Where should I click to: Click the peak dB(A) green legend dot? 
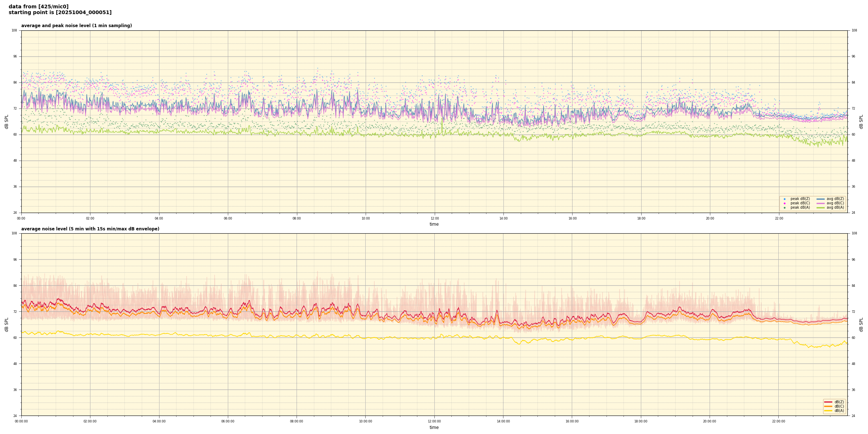[x=784, y=208]
